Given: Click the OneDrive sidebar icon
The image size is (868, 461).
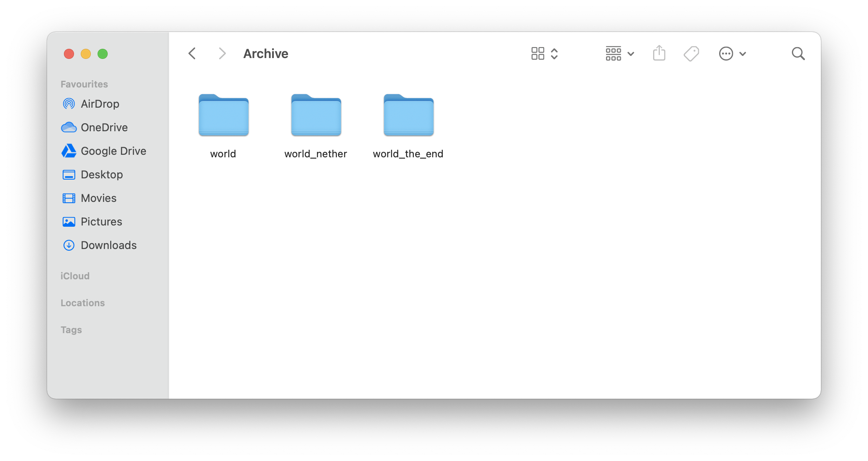Looking at the screenshot, I should 69,127.
